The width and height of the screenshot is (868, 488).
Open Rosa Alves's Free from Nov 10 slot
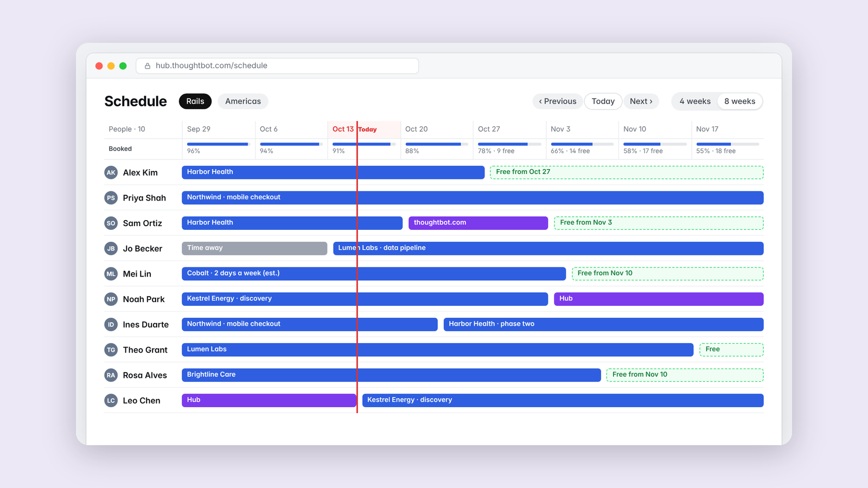pyautogui.click(x=685, y=375)
